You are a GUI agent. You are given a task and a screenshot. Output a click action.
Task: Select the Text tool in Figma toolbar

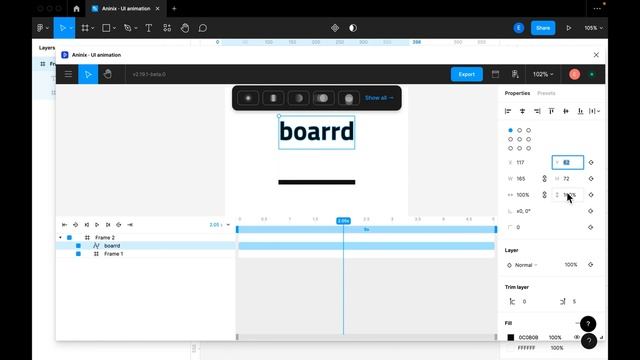click(x=149, y=28)
